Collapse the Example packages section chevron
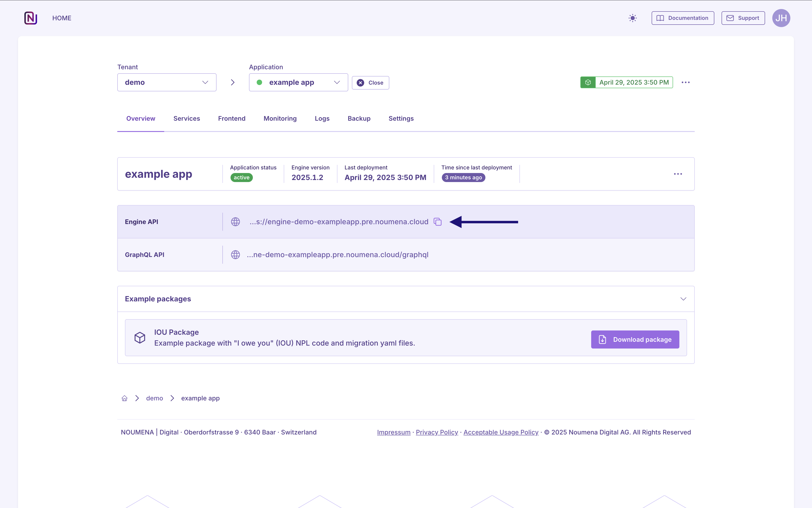This screenshot has width=812, height=508. pyautogui.click(x=683, y=299)
